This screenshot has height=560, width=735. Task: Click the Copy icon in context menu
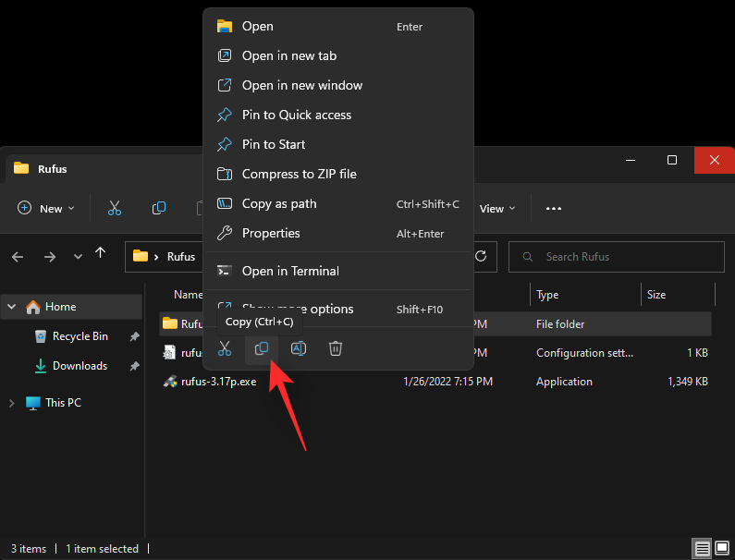262,348
